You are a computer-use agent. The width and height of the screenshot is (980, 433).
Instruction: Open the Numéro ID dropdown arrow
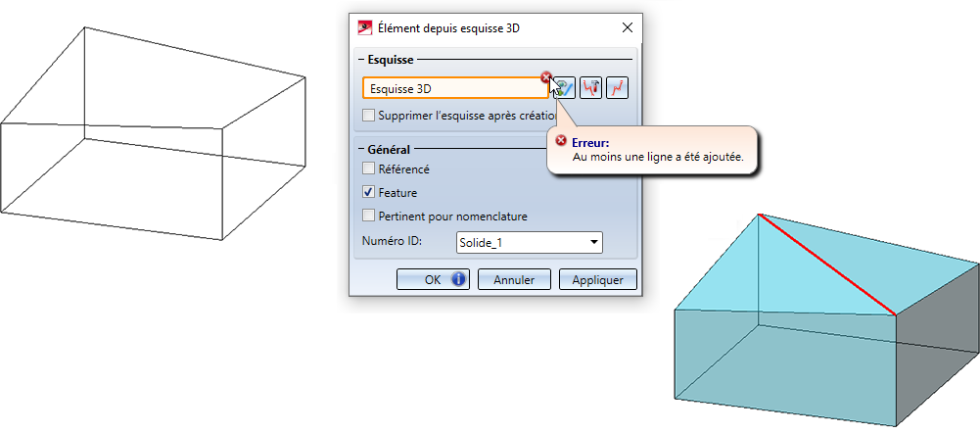[593, 242]
